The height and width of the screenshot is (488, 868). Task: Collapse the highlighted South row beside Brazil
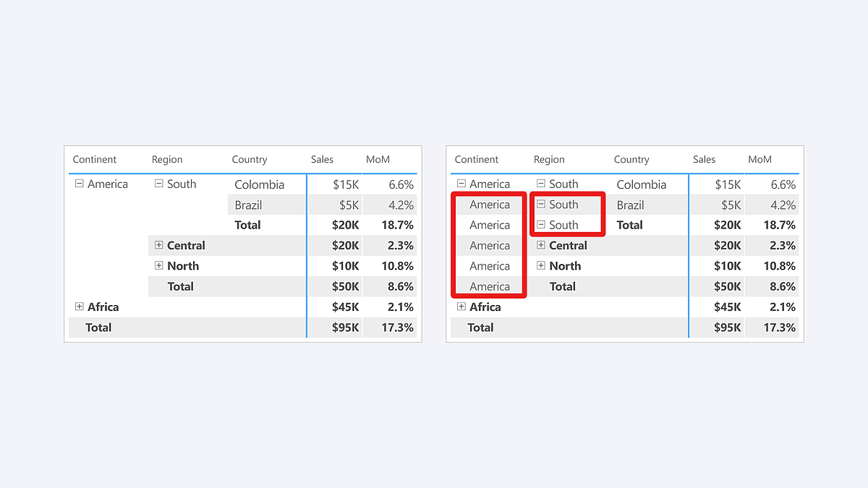(x=540, y=205)
